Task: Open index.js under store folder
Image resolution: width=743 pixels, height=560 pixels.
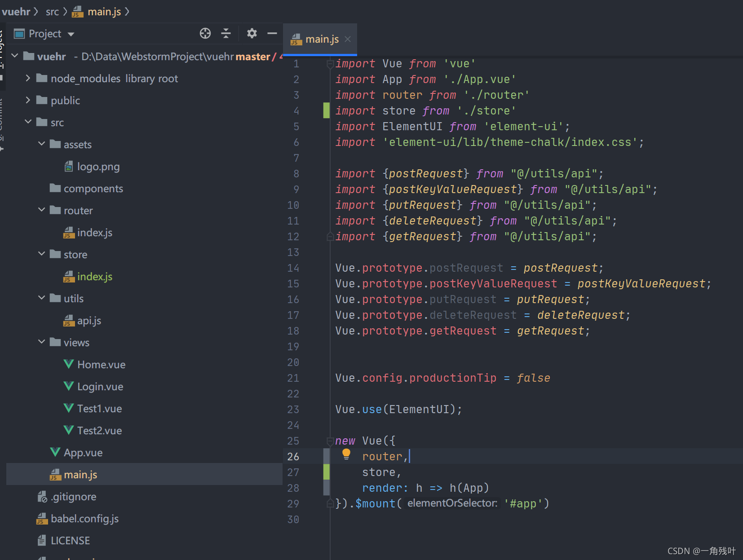Action: coord(95,277)
